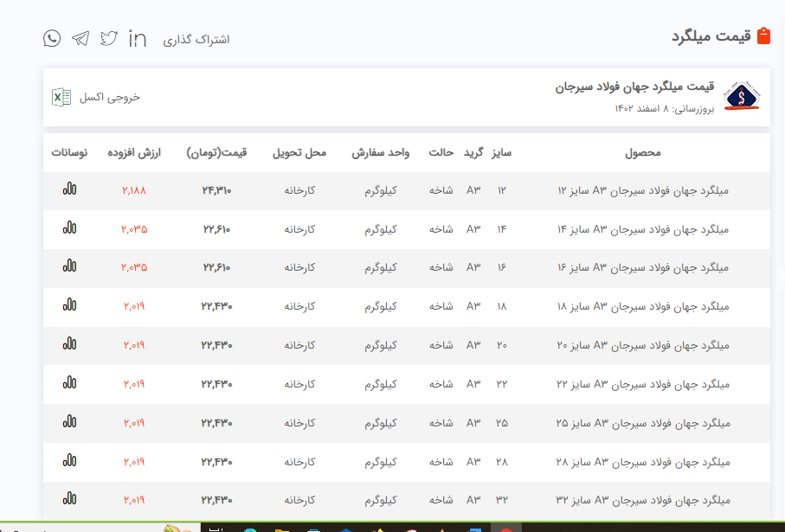
Task: Click the red clipboard icon beside قیمت میلگرد
Action: [763, 36]
